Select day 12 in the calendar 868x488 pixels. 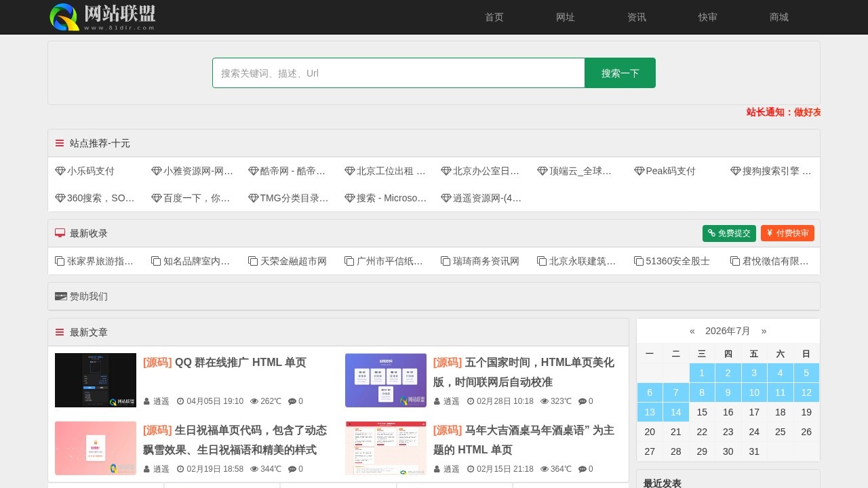(806, 392)
